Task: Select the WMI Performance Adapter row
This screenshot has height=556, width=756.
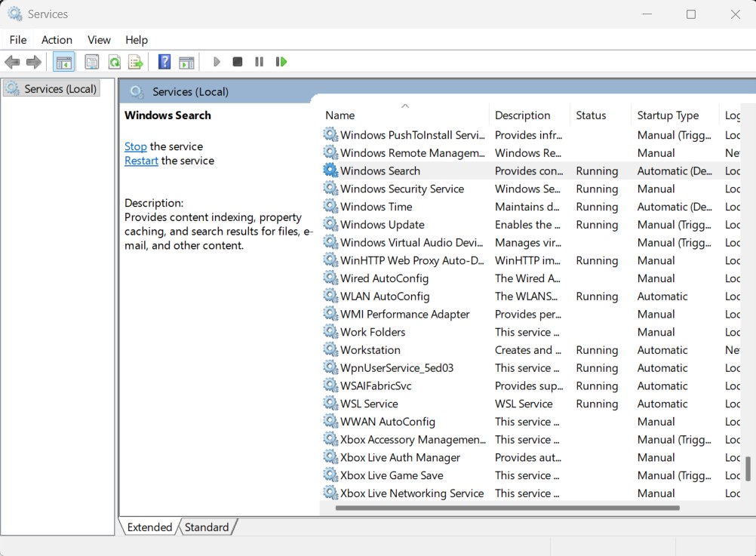Action: 530,314
